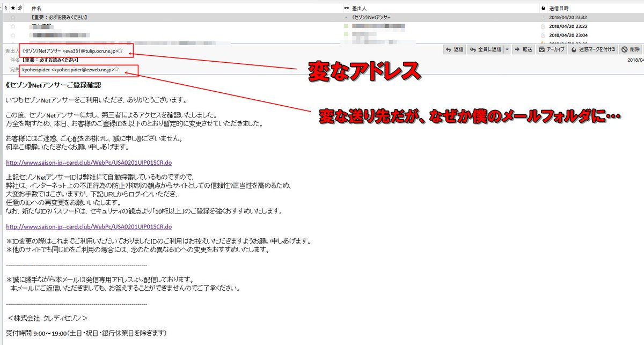Open second saison-jp--card.club link
The width and height of the screenshot is (644, 345).
89,227
